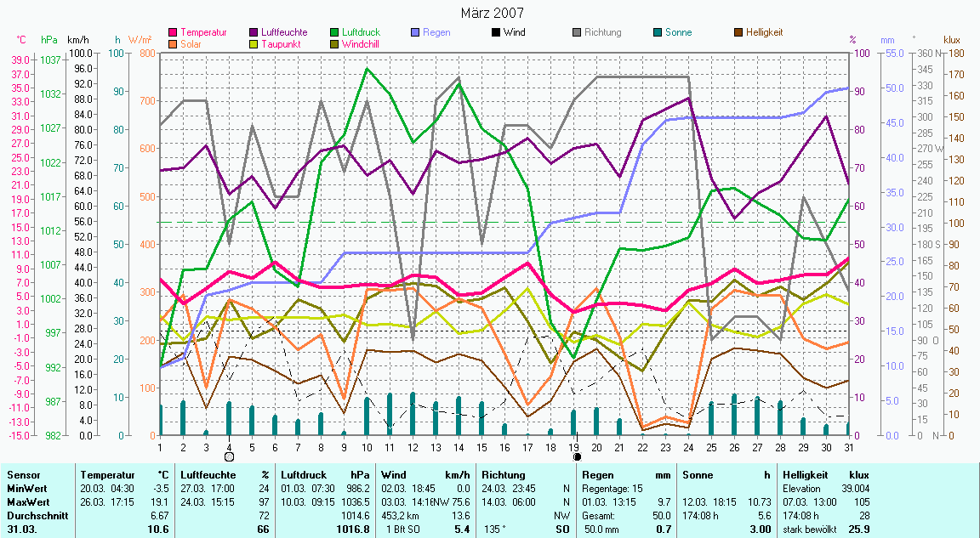
Task: Select the olive Windchill legend swatch
Action: click(334, 43)
